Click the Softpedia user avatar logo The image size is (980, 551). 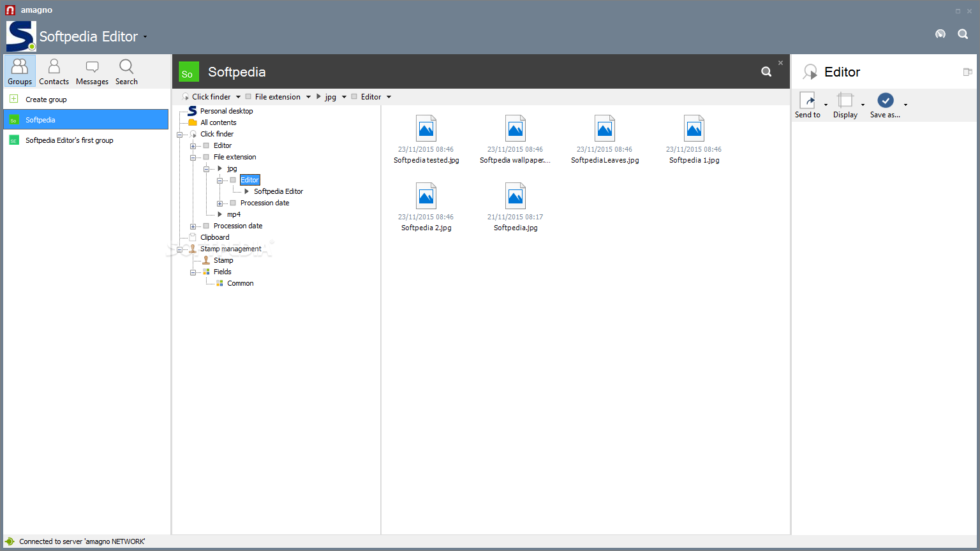(x=21, y=36)
